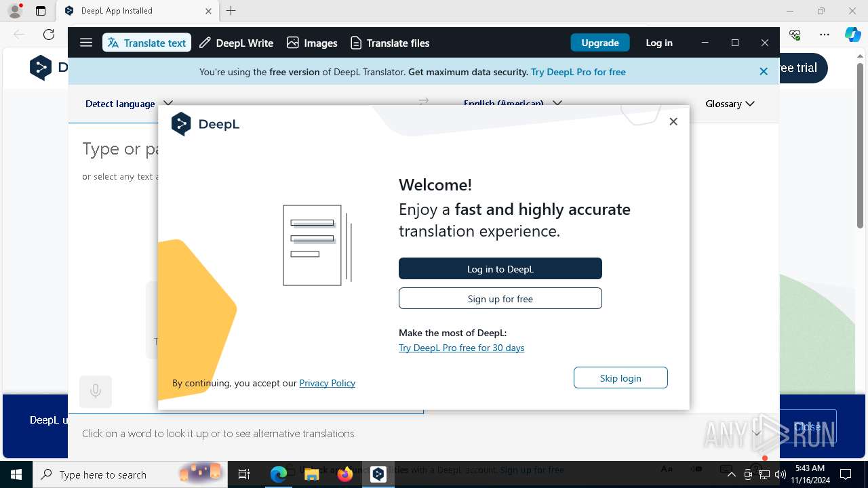Open Try DeepL Pro for free link
The height and width of the screenshot is (488, 868).
(x=578, y=72)
